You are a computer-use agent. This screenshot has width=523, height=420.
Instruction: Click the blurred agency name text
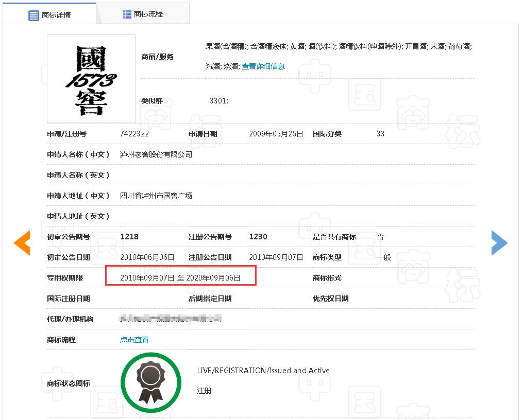(170, 319)
